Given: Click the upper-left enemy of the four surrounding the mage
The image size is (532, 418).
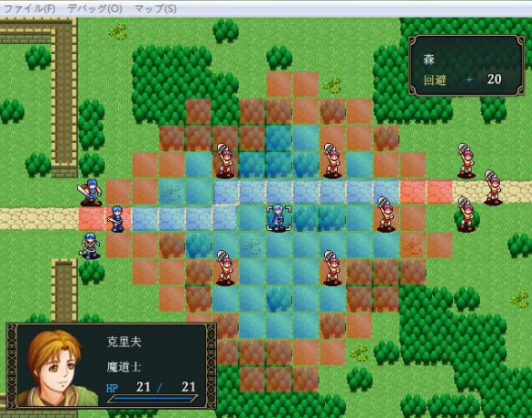Looking at the screenshot, I should click(225, 161).
